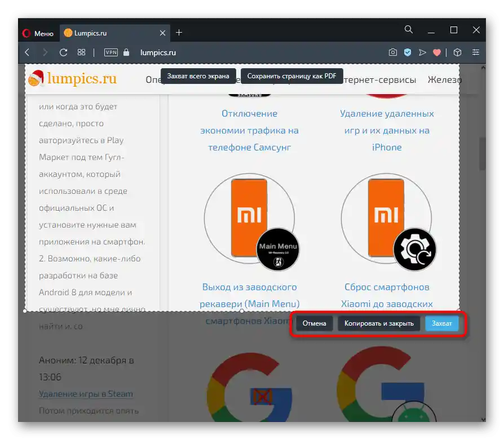Image resolution: width=504 pixels, height=440 pixels.
Task: Open the Opera Меню button
Action: tap(38, 33)
